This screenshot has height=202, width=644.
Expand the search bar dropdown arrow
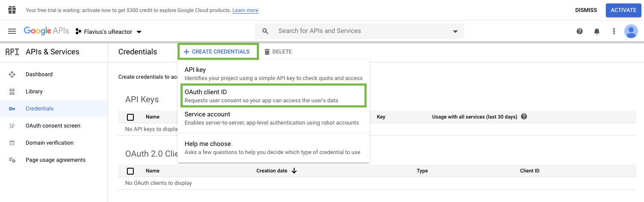pos(455,31)
